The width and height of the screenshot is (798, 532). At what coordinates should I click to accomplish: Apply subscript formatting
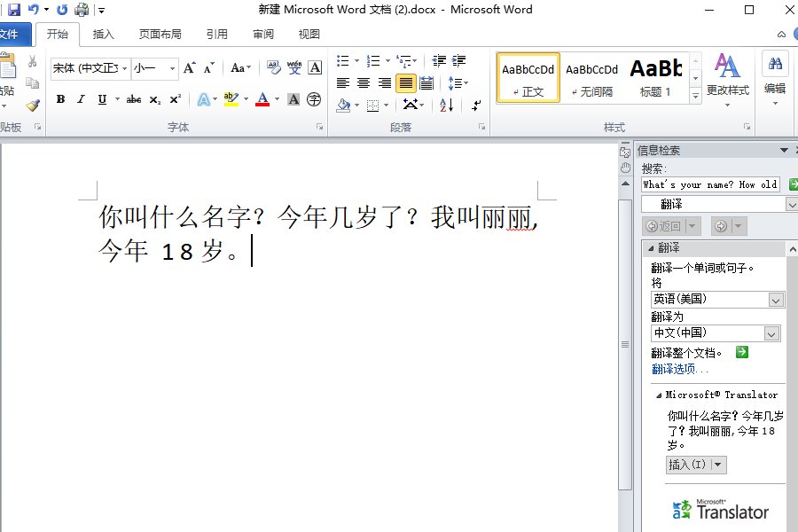coord(153,99)
